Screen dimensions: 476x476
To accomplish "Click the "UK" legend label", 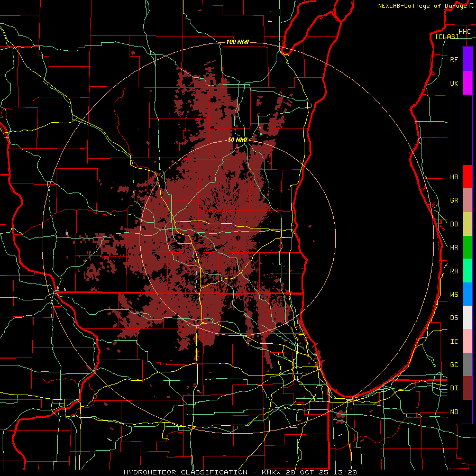I will pos(454,83).
